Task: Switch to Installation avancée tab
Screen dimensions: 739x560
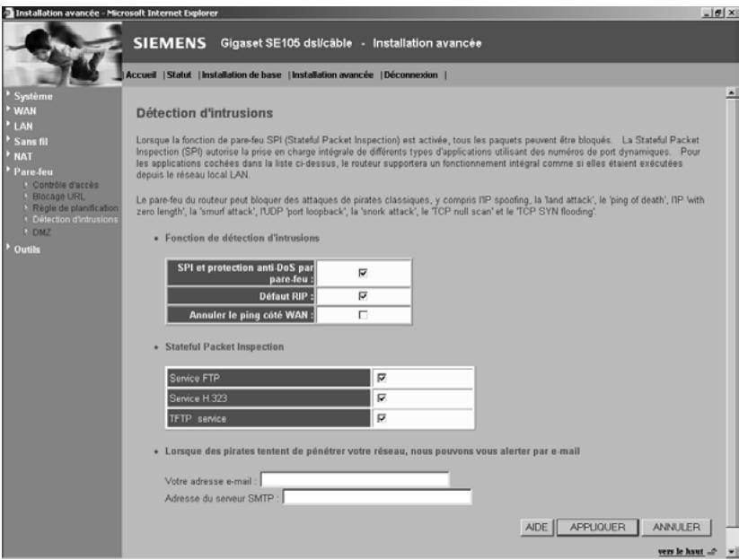Action: [332, 74]
